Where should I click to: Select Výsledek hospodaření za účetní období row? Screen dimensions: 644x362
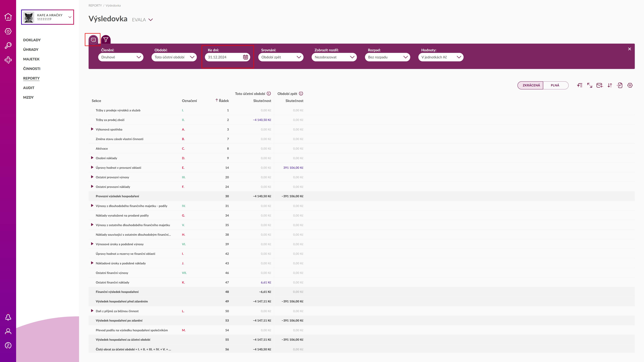click(361, 340)
